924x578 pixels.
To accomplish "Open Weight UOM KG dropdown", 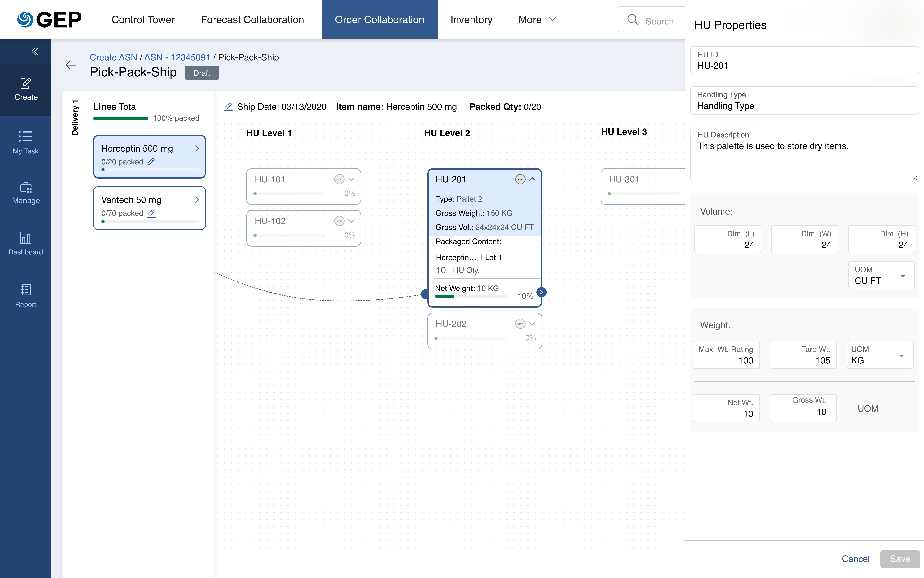I will (x=880, y=355).
